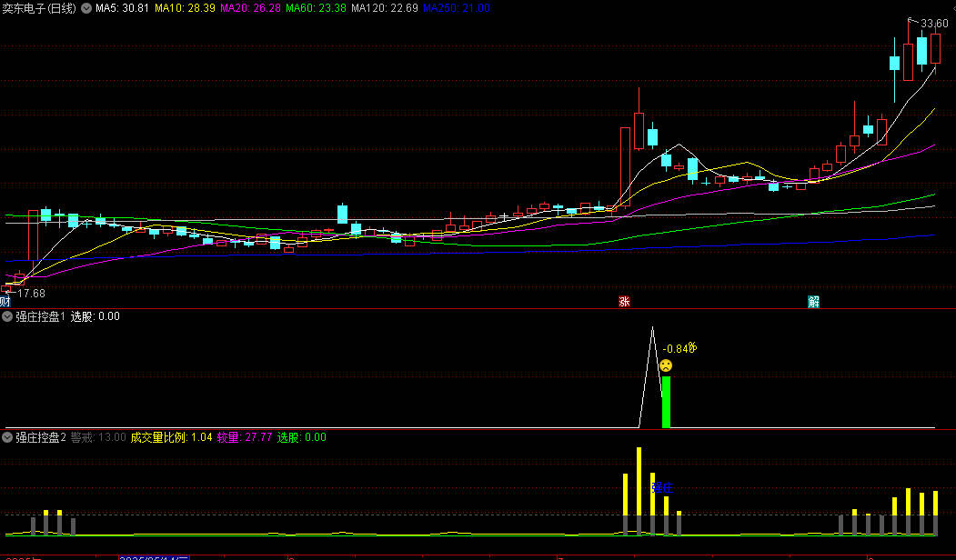Image resolution: width=956 pixels, height=560 pixels.
Task: Click the red 涨 event marker
Action: coord(624,302)
